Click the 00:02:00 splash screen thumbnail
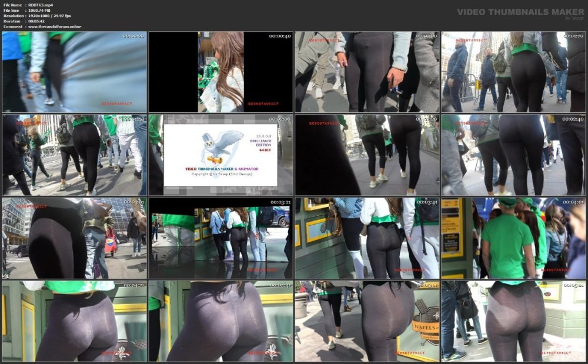588x364 pixels. [220, 155]
